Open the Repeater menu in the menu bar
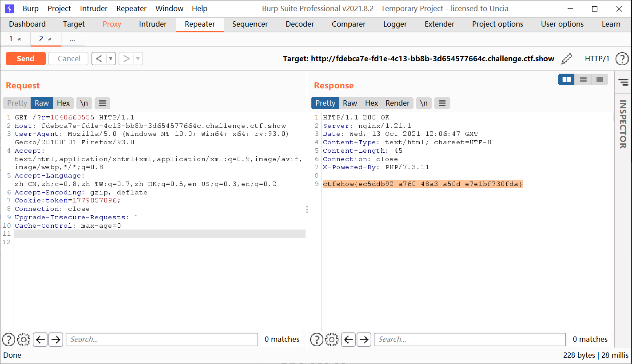 pyautogui.click(x=131, y=8)
